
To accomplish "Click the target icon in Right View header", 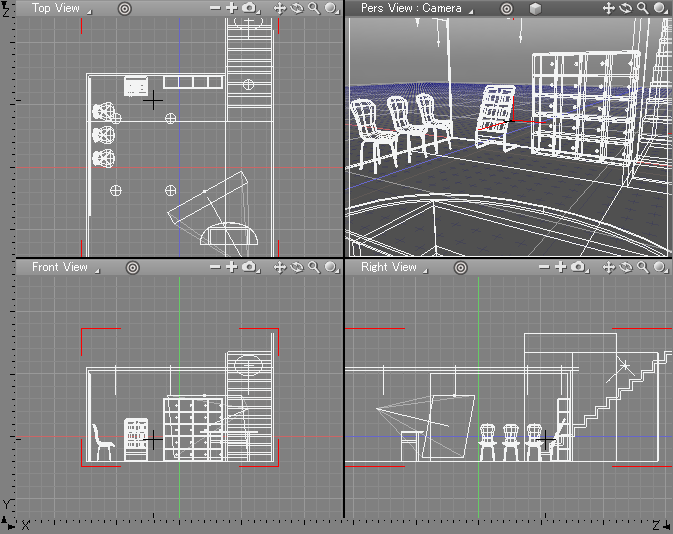I will pyautogui.click(x=461, y=268).
